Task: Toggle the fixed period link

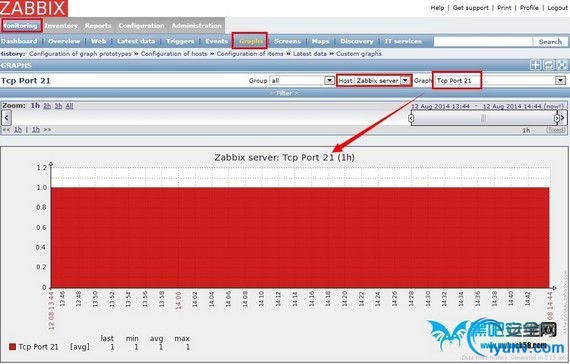Action: point(555,130)
